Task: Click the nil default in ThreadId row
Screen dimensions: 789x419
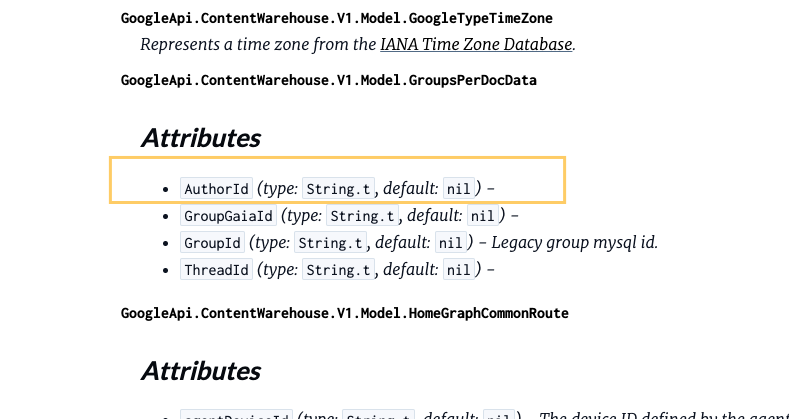Action: pos(458,270)
